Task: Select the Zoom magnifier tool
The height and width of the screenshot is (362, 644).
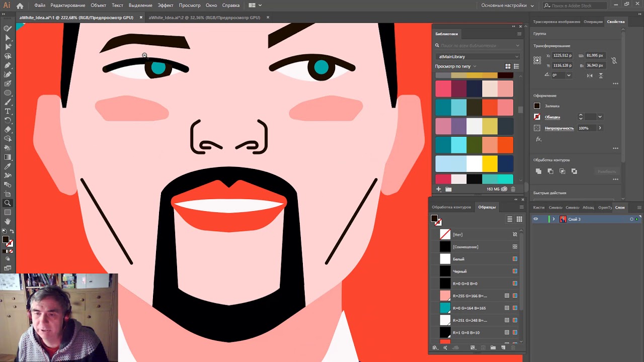Action: [8, 203]
